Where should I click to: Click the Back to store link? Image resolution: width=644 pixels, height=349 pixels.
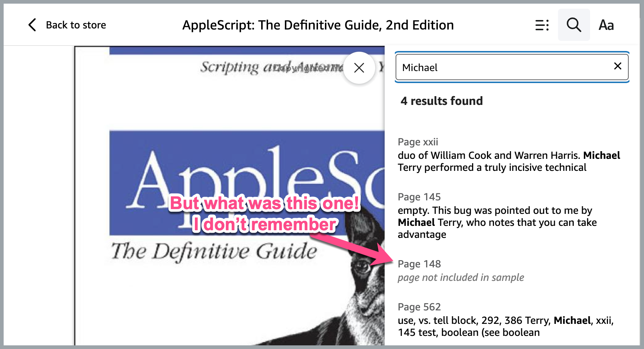[76, 25]
